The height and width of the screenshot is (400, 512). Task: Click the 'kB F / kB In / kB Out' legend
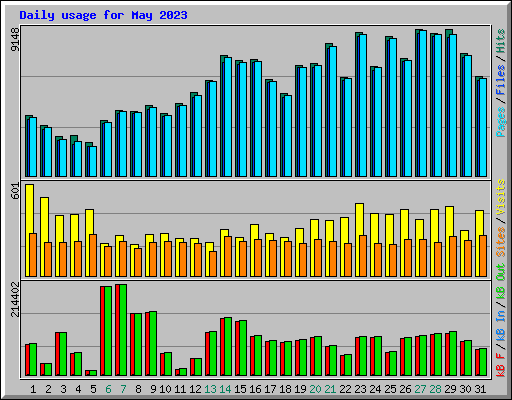pyautogui.click(x=501, y=320)
